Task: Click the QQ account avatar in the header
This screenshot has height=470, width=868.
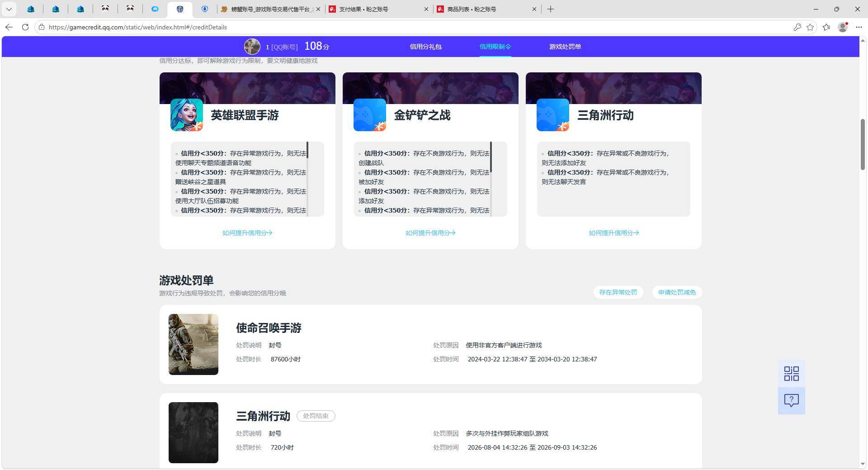Action: pos(252,47)
